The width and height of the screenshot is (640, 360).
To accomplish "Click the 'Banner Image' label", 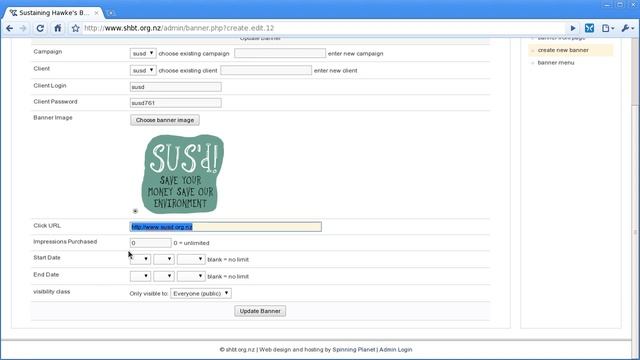I will pyautogui.click(x=53, y=118).
